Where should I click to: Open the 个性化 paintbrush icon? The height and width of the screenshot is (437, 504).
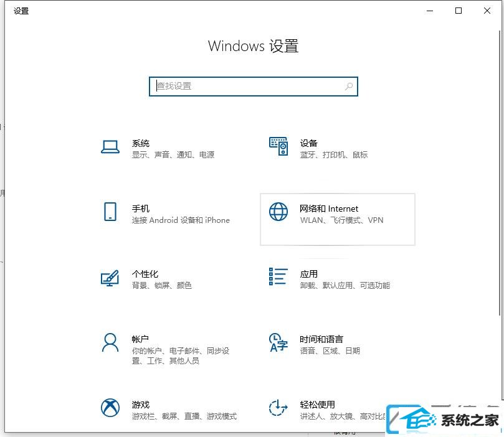point(110,278)
